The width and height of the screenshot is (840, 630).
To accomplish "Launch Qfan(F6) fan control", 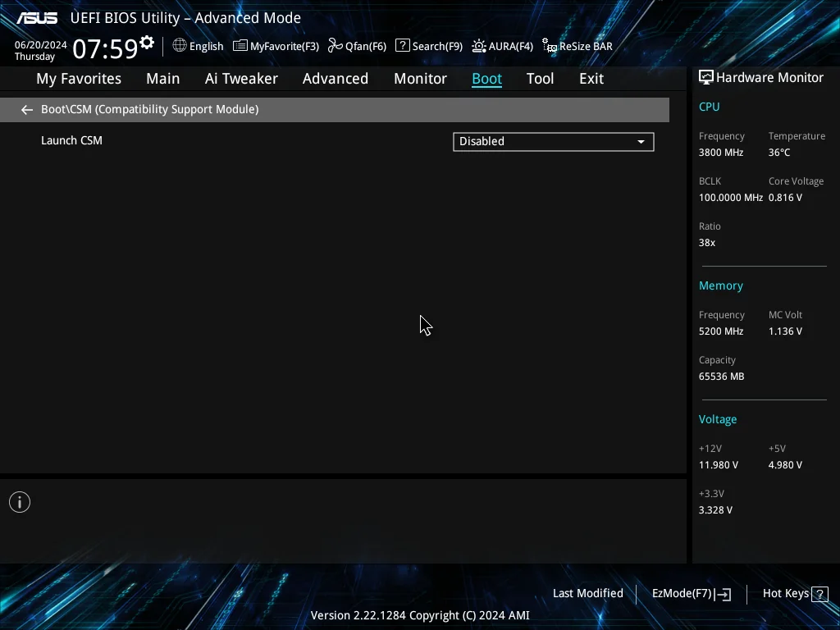I will coord(357,46).
